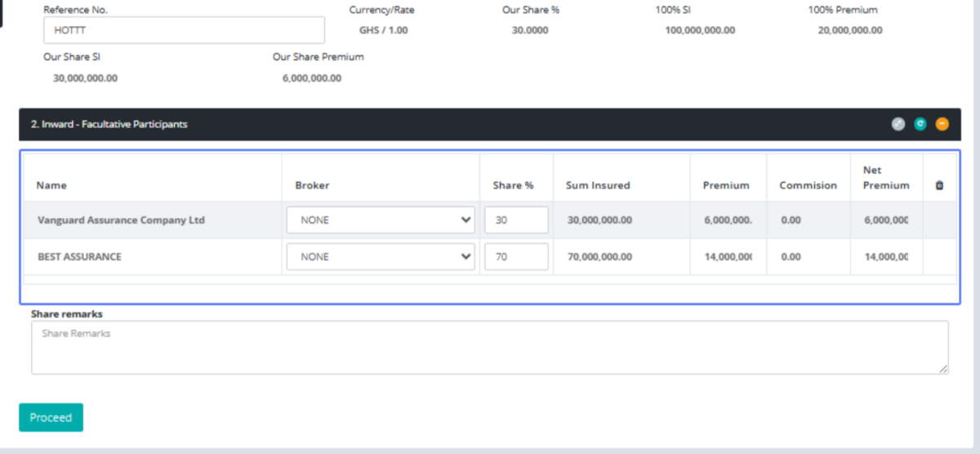
Task: Click the Net Premium column header
Action: 885,178
